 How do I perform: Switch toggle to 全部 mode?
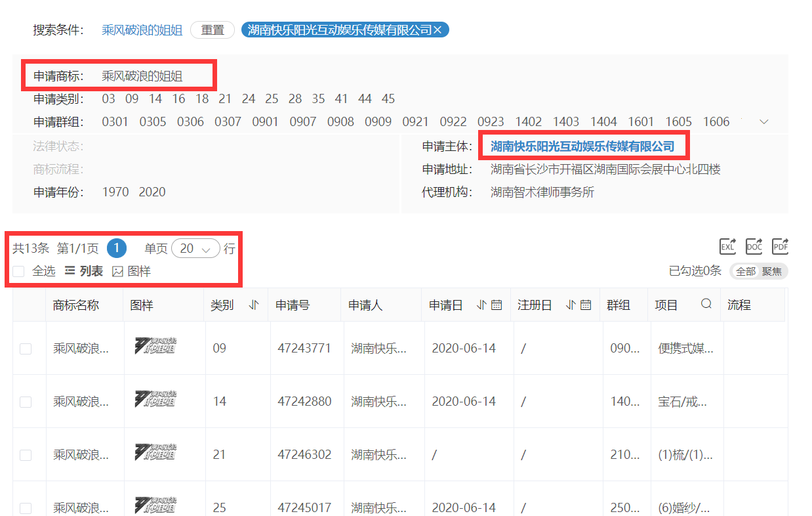click(746, 272)
